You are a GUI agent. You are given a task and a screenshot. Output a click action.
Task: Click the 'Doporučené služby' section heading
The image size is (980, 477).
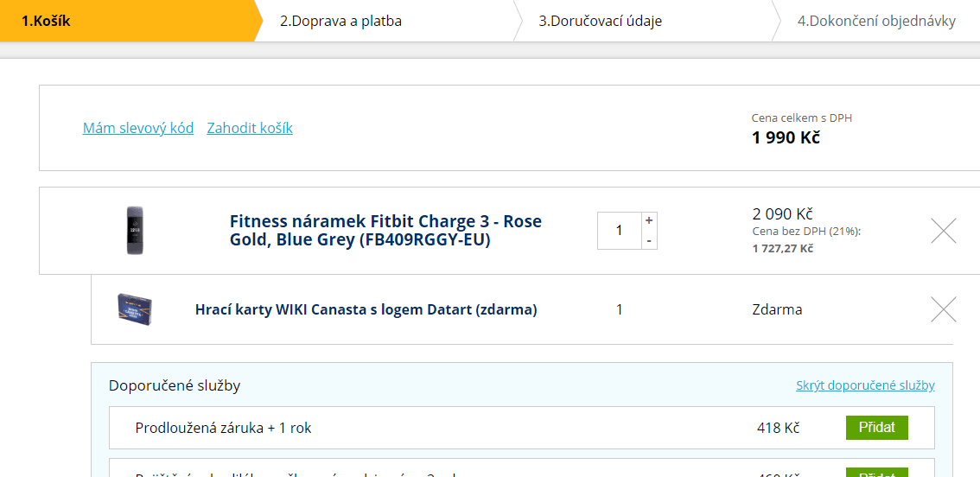[175, 385]
